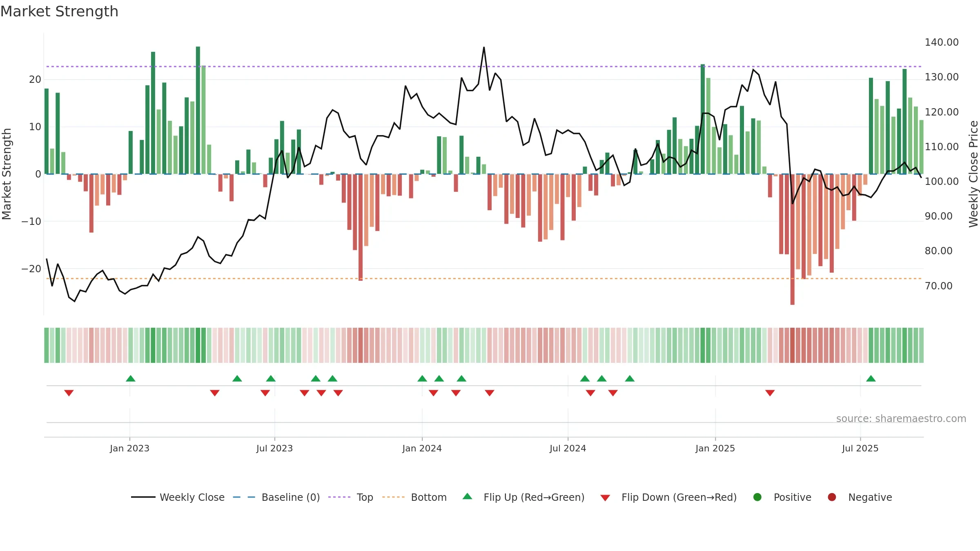This screenshot has height=551, width=980.
Task: Click the 110.00 price axis tick
Action: (x=942, y=147)
